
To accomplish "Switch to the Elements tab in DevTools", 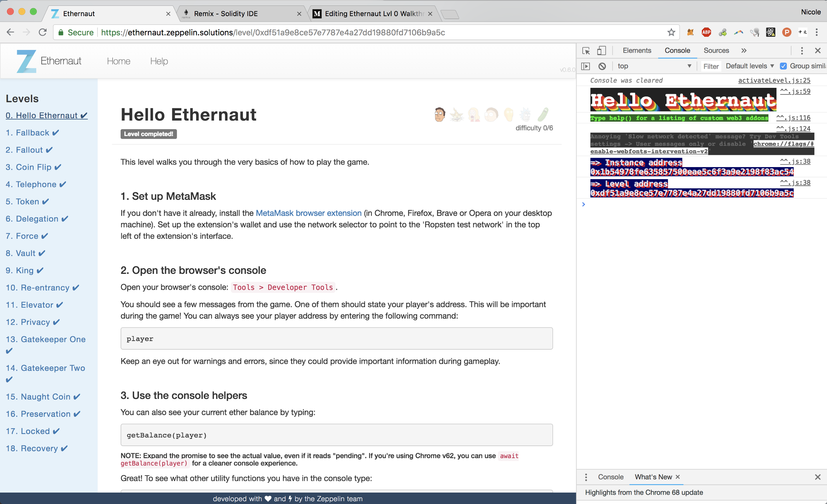I will [x=637, y=51].
